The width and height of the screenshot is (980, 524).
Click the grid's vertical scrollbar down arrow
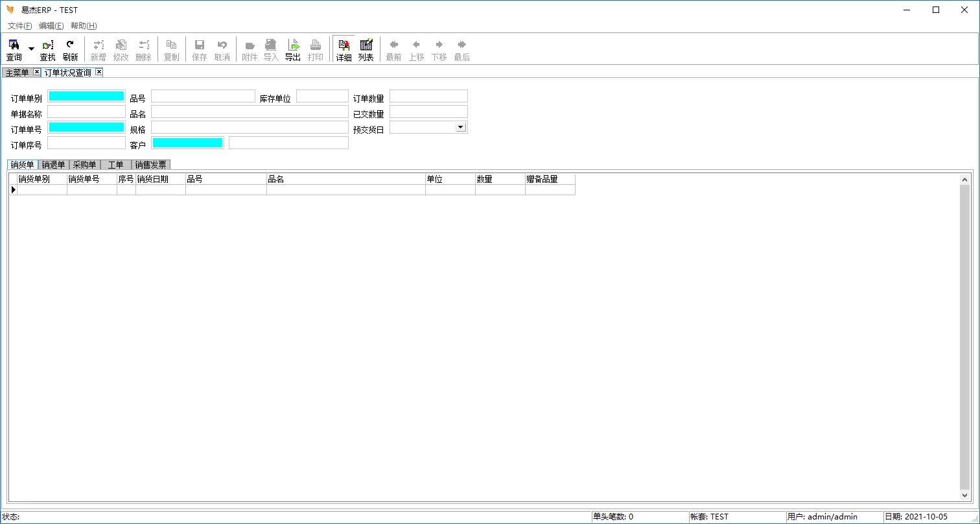click(x=964, y=495)
